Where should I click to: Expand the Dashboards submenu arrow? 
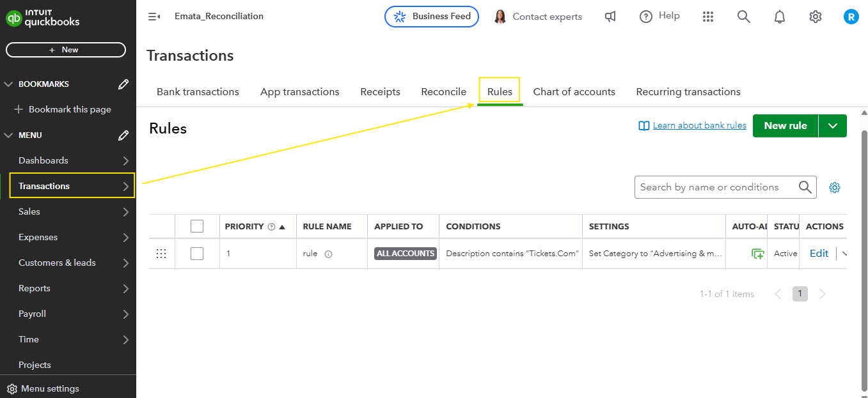(126, 161)
